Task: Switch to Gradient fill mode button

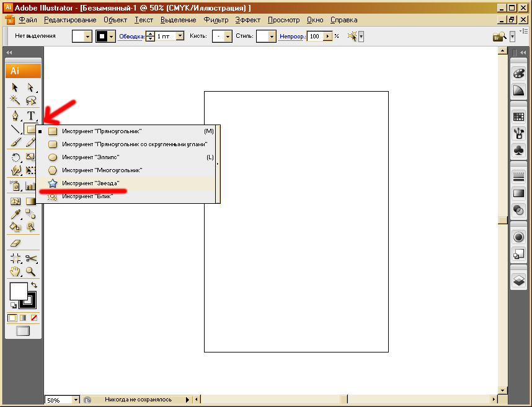Action: (x=23, y=318)
